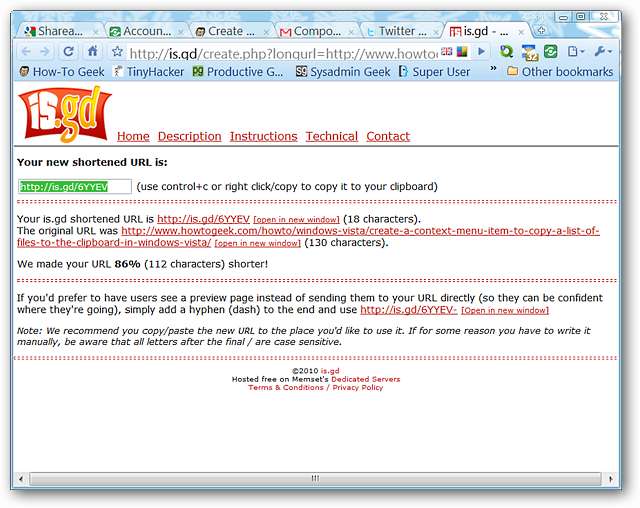The width and height of the screenshot is (640, 508).
Task: Open the TinyHacker bookmark
Action: click(149, 72)
